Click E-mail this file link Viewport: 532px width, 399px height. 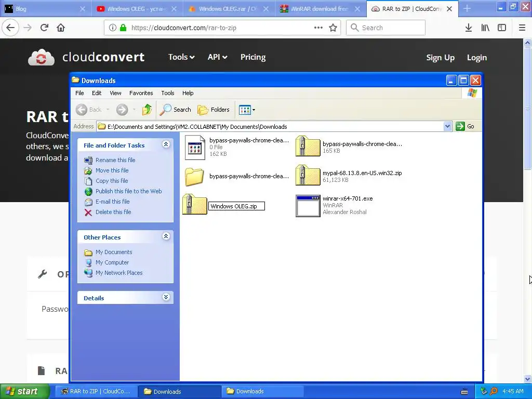click(113, 202)
